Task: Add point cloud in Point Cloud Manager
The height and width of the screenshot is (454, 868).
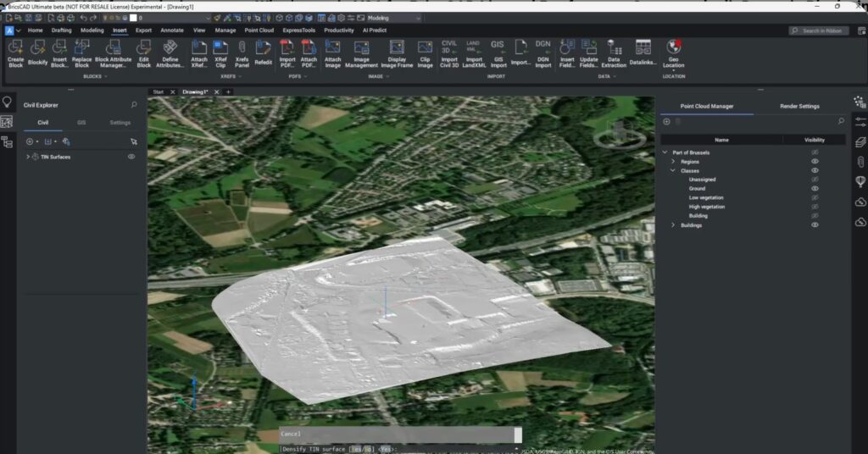Action: tap(666, 122)
